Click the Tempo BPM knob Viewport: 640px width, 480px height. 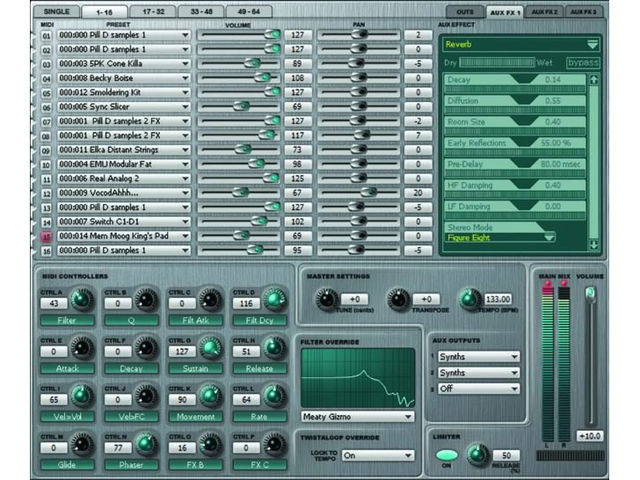pos(470,299)
